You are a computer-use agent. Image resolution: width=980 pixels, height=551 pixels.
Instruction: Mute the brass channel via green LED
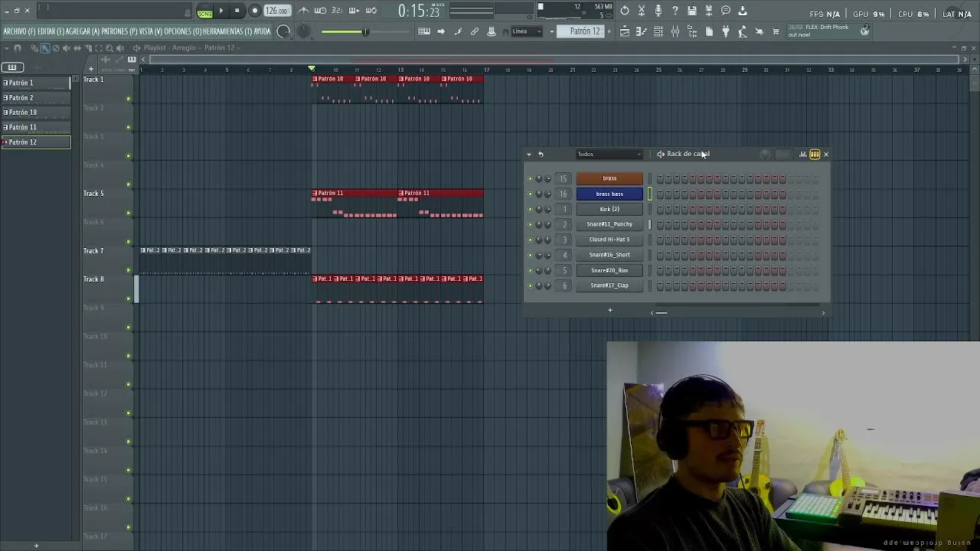tap(530, 178)
